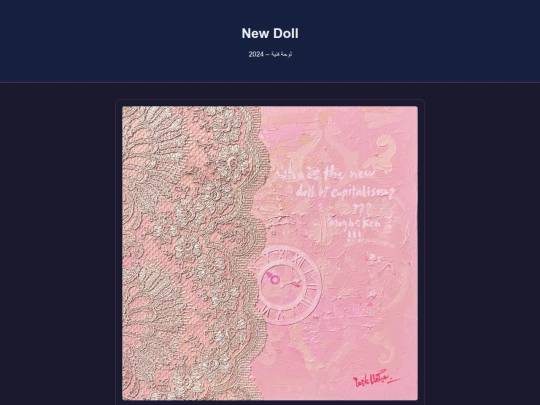Click the 2024 Arabic subtitle under the title
Image resolution: width=540 pixels, height=405 pixels.
270,54
